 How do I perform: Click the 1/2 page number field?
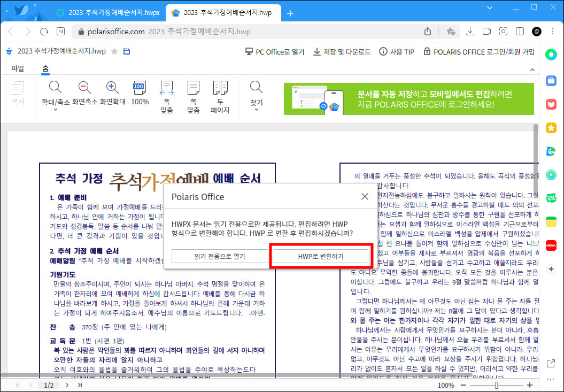coord(49,385)
